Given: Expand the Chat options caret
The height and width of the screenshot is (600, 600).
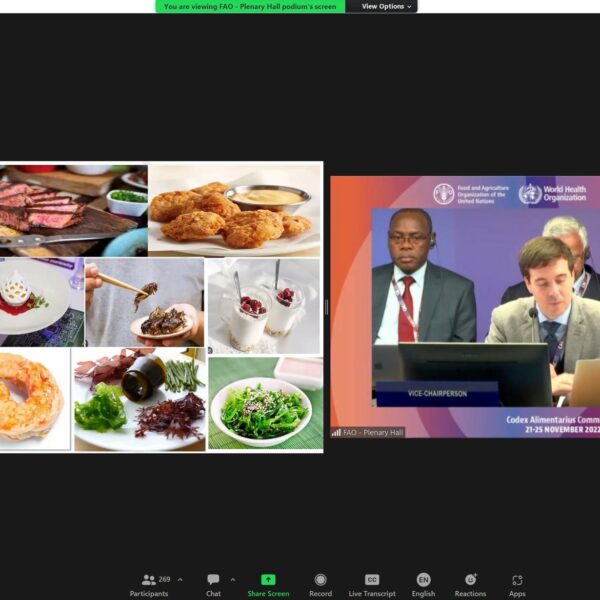Looking at the screenshot, I should pos(233,579).
